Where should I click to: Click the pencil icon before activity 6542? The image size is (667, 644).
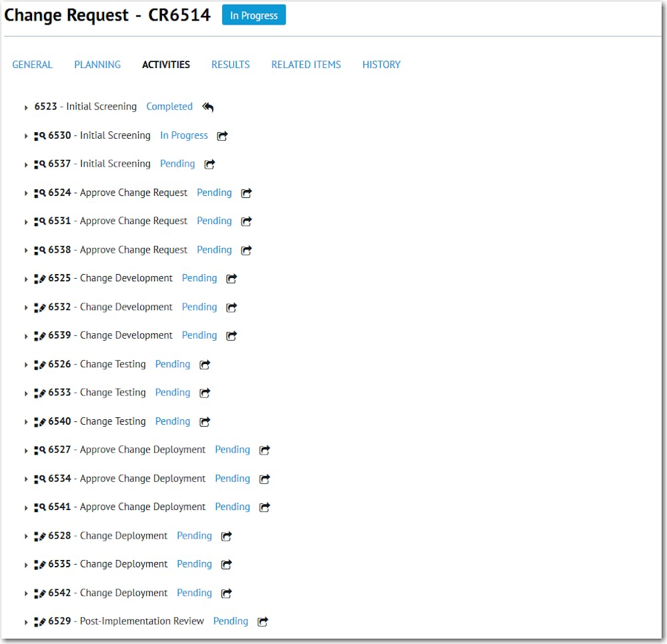pos(40,593)
